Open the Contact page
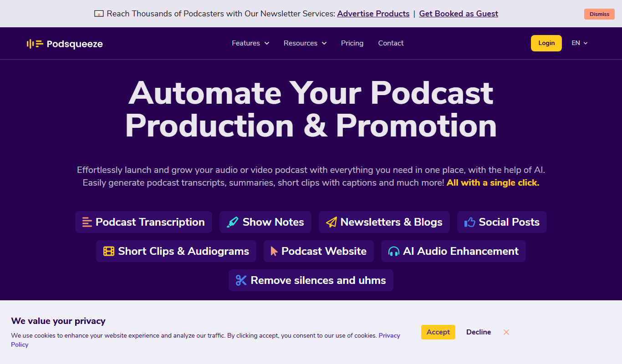Image resolution: width=622 pixels, height=364 pixels. (391, 43)
